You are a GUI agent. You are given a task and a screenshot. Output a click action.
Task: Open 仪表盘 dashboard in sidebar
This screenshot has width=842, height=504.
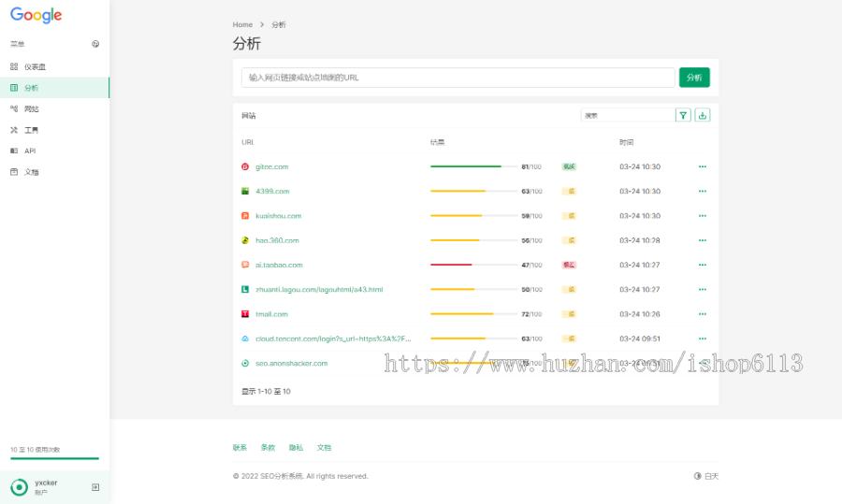tap(54, 66)
